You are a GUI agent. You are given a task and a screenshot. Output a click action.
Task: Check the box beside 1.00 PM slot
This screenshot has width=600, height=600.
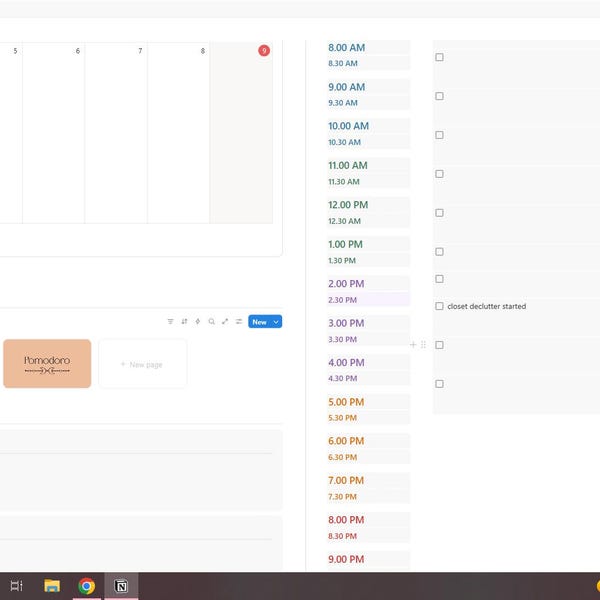(x=439, y=252)
